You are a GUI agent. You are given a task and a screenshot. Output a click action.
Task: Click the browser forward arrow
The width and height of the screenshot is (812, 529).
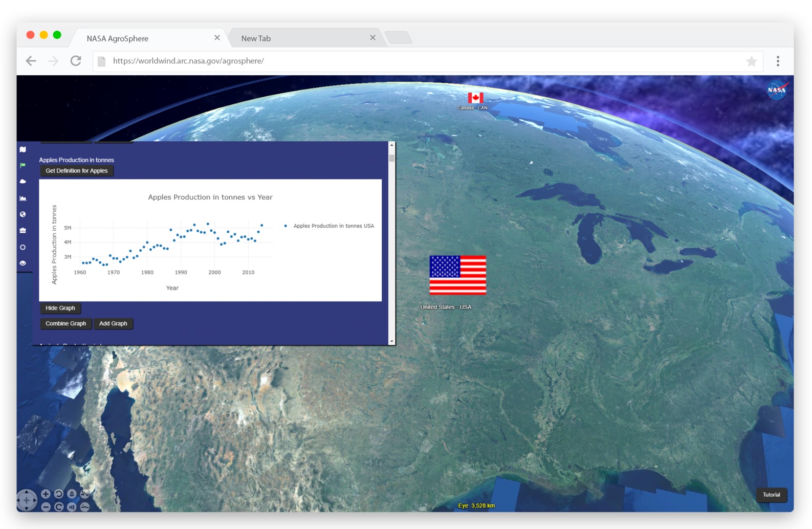pyautogui.click(x=53, y=61)
